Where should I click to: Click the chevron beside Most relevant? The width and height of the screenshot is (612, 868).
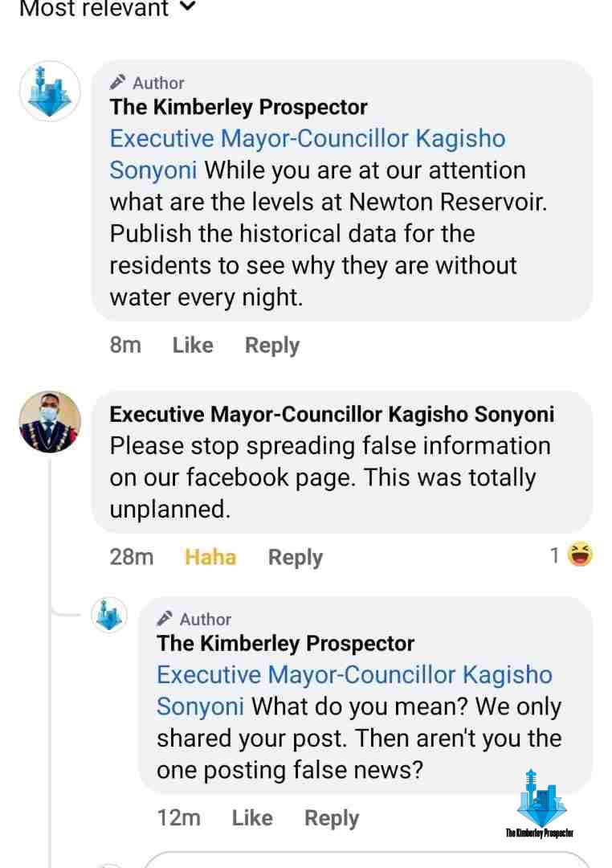click(188, 7)
